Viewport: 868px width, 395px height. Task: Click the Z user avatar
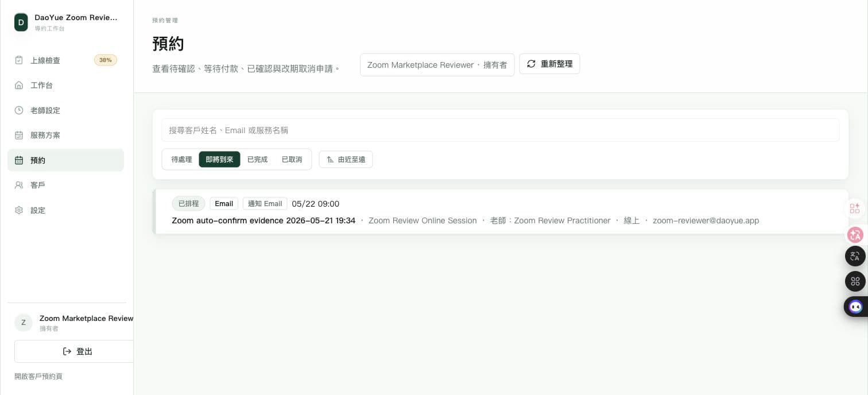24,323
